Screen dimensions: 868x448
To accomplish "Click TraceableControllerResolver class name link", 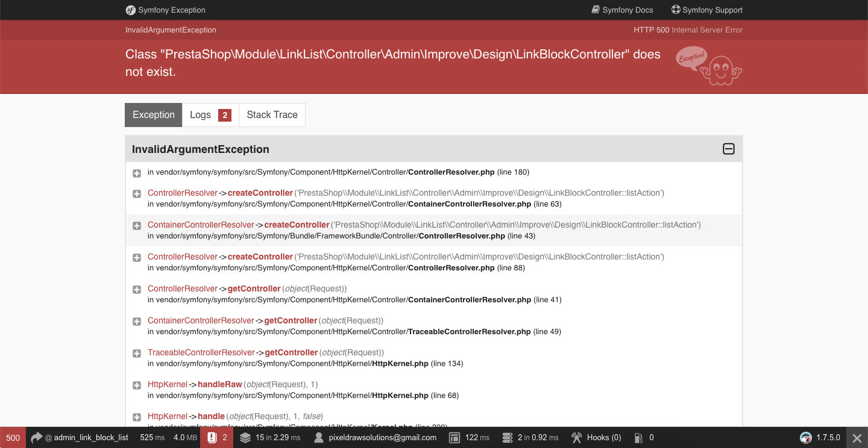I will point(201,353).
